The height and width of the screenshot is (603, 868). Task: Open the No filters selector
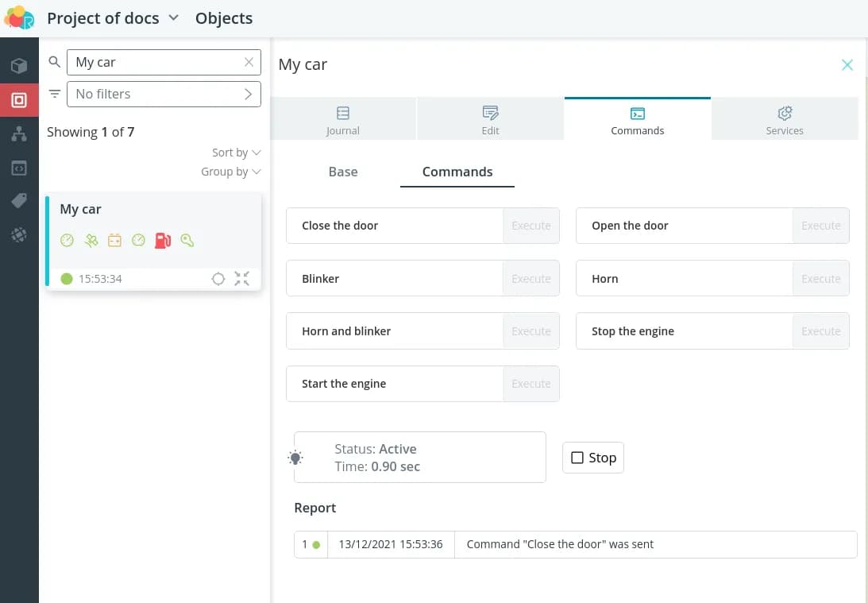(x=164, y=94)
